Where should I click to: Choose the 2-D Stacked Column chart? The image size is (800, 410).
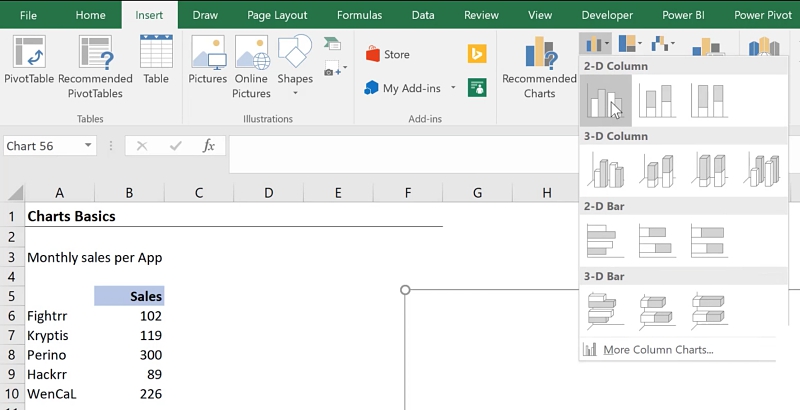coord(657,101)
